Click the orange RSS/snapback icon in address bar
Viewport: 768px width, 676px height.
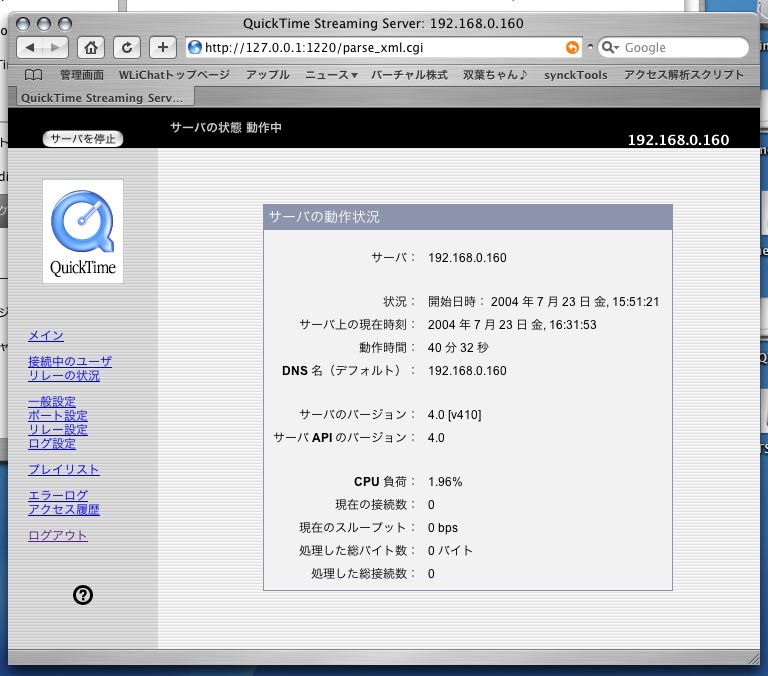tap(572, 48)
